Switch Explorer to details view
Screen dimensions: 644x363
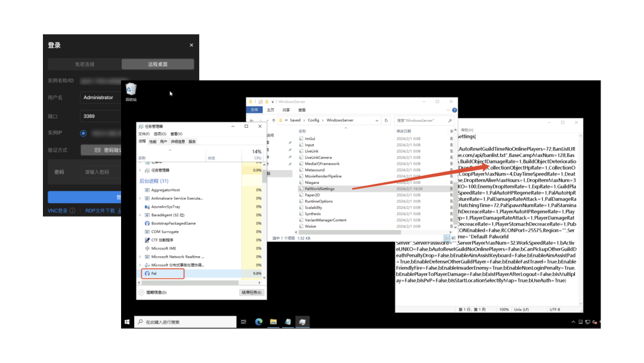pyautogui.click(x=447, y=238)
